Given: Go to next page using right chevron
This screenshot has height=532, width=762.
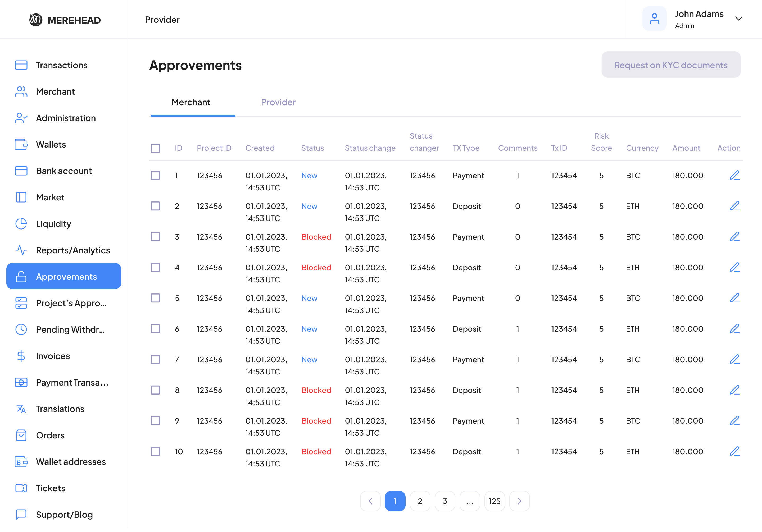Looking at the screenshot, I should (x=519, y=501).
